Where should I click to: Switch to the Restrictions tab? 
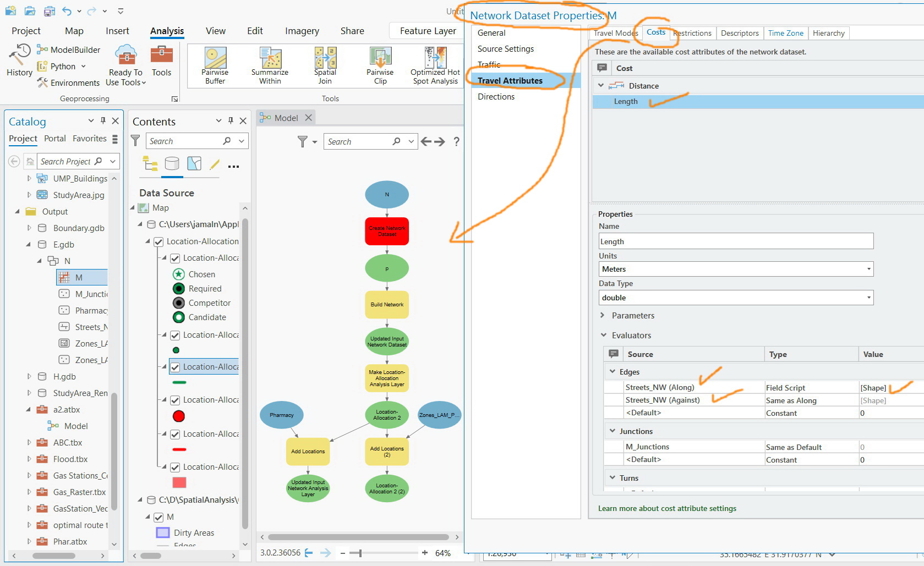click(x=692, y=33)
